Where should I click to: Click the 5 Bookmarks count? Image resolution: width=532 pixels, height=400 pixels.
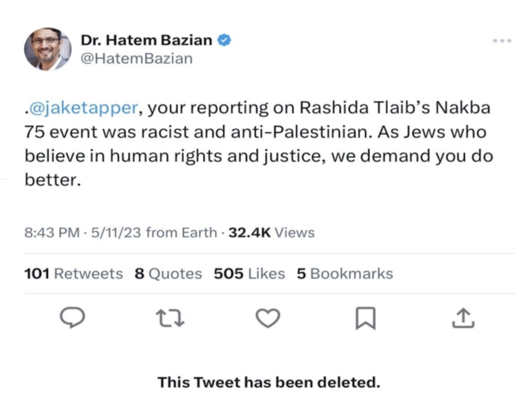[x=345, y=273]
